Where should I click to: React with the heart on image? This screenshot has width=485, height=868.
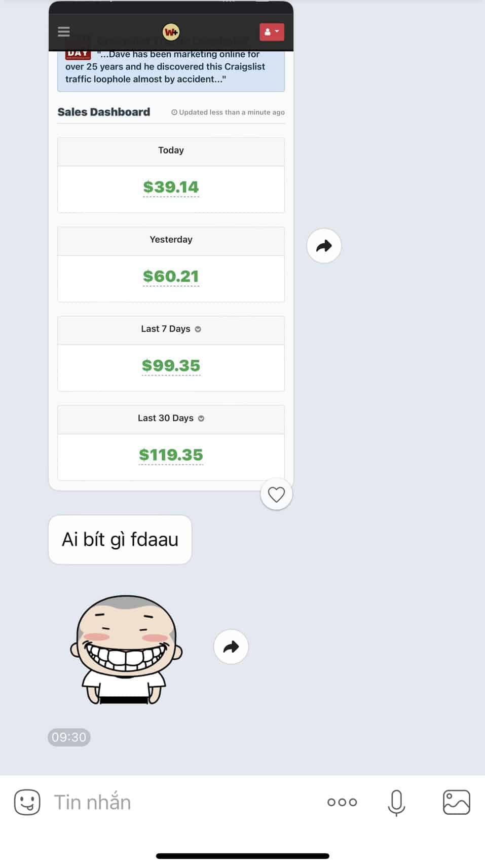point(276,494)
